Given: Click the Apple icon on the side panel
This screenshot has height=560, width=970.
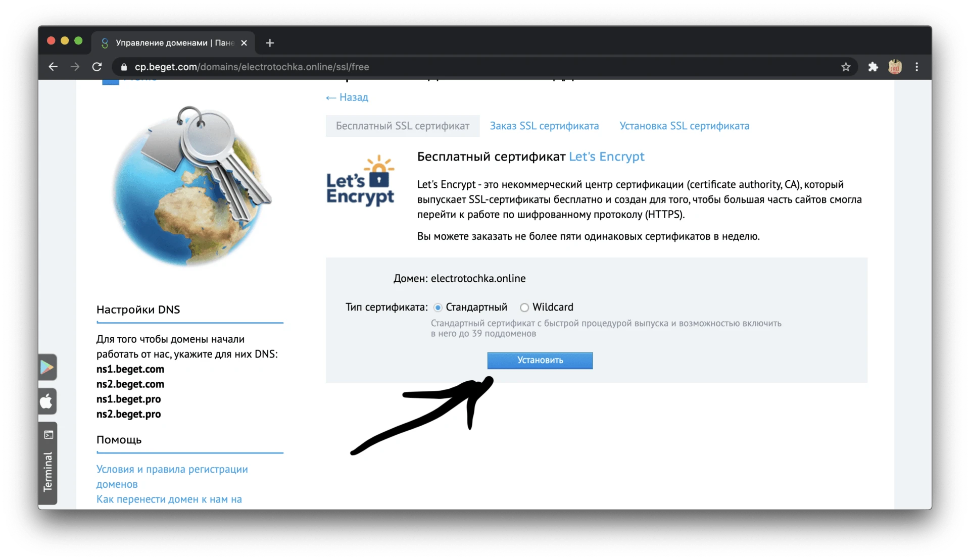Looking at the screenshot, I should [47, 401].
